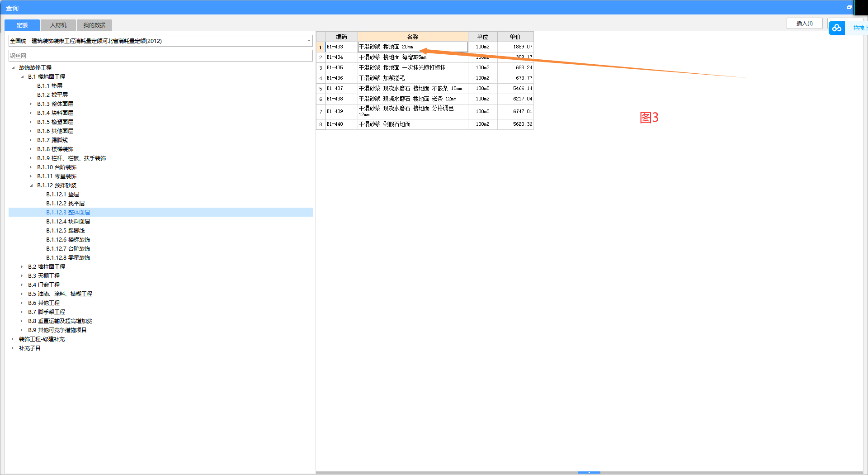
Task: Expand the B.5 油漆、涂料、裱糊工程 node
Action: click(x=22, y=294)
